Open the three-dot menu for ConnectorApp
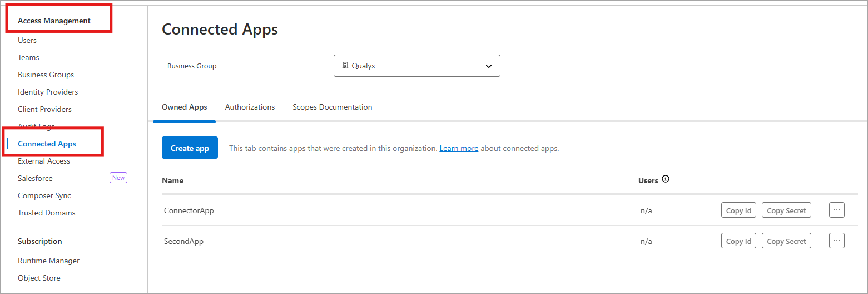 coord(836,210)
